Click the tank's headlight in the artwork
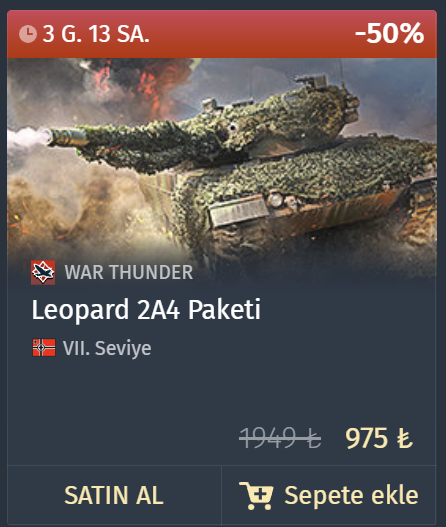Viewport: 446px width, 527px height. (x=275, y=199)
